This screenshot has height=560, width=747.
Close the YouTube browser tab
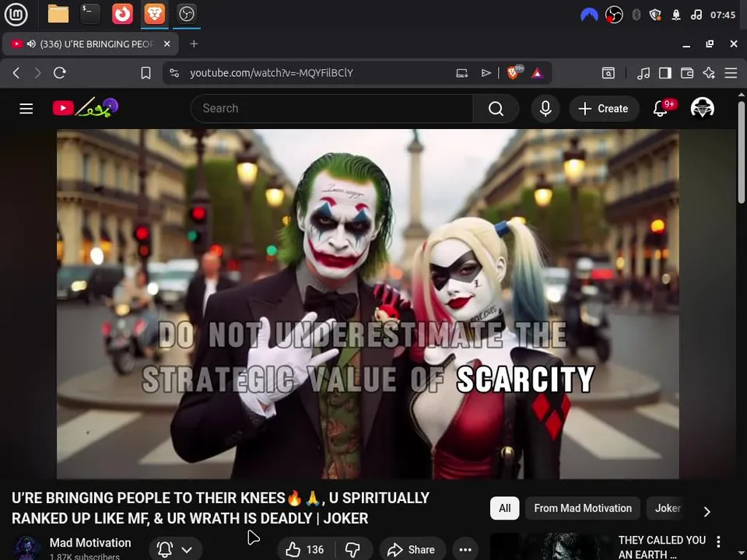167,44
